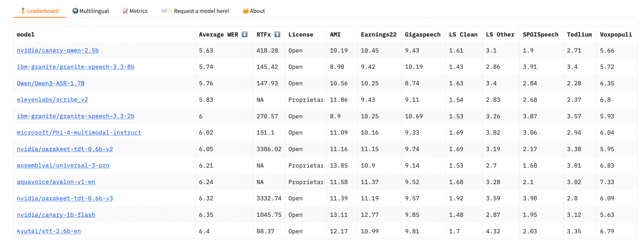Click the Earnings22 column header
This screenshot has width=644, height=247.
[x=378, y=34]
